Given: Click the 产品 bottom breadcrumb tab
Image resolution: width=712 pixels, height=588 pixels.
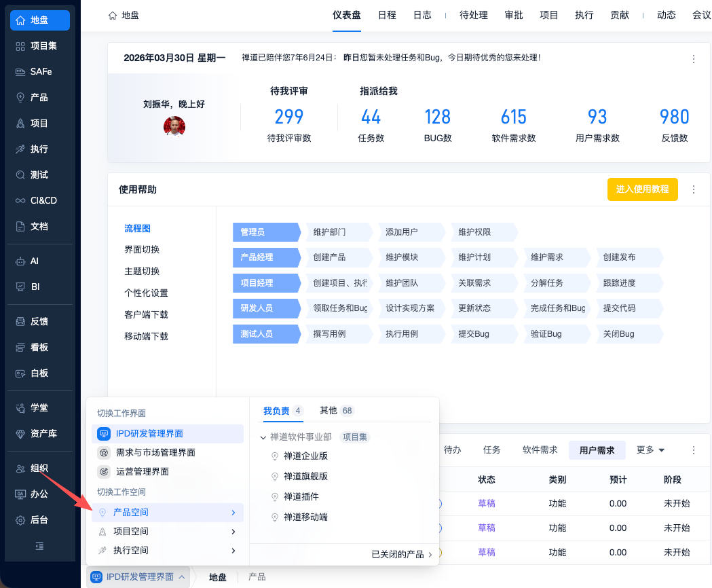Looking at the screenshot, I should (x=257, y=577).
